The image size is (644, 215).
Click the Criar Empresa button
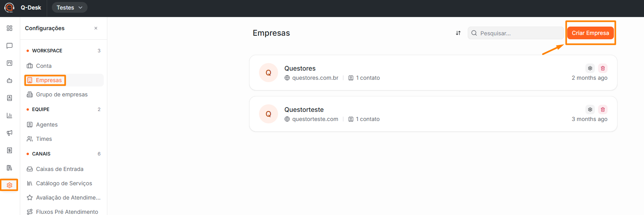click(x=590, y=33)
